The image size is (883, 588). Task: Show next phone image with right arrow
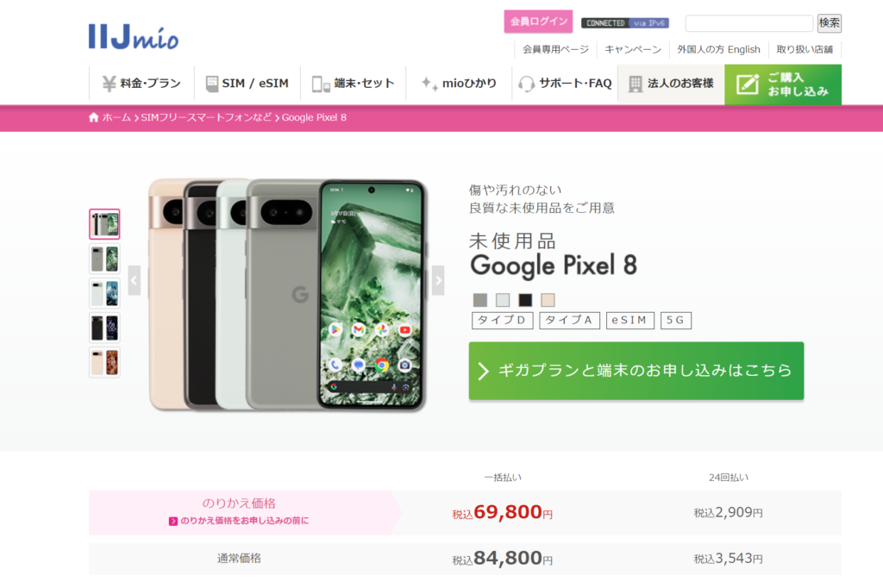click(438, 280)
